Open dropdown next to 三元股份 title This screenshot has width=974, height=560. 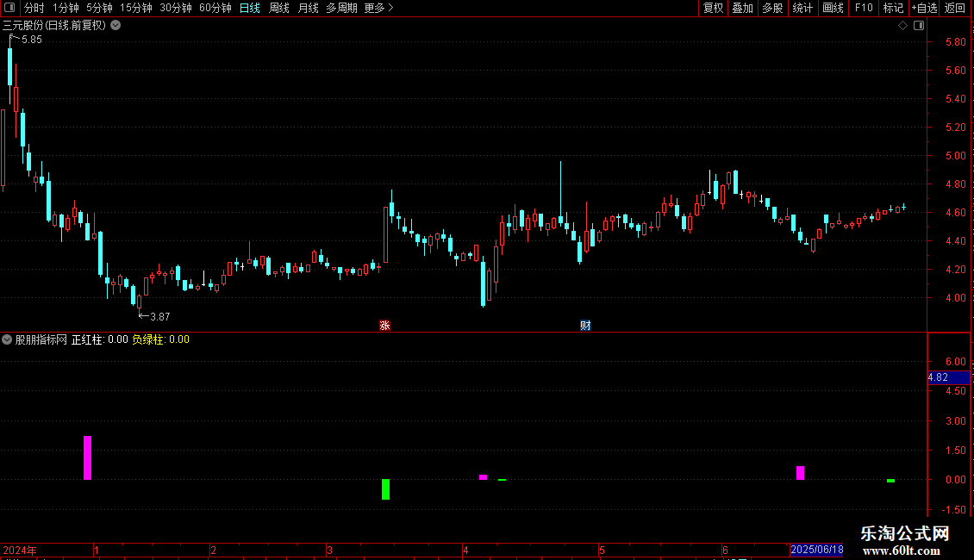pyautogui.click(x=116, y=26)
